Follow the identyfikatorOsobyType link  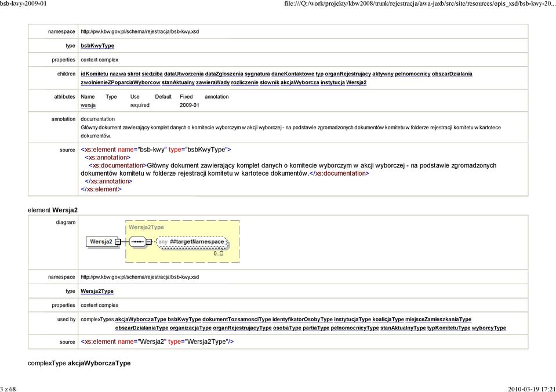pyautogui.click(x=303, y=320)
